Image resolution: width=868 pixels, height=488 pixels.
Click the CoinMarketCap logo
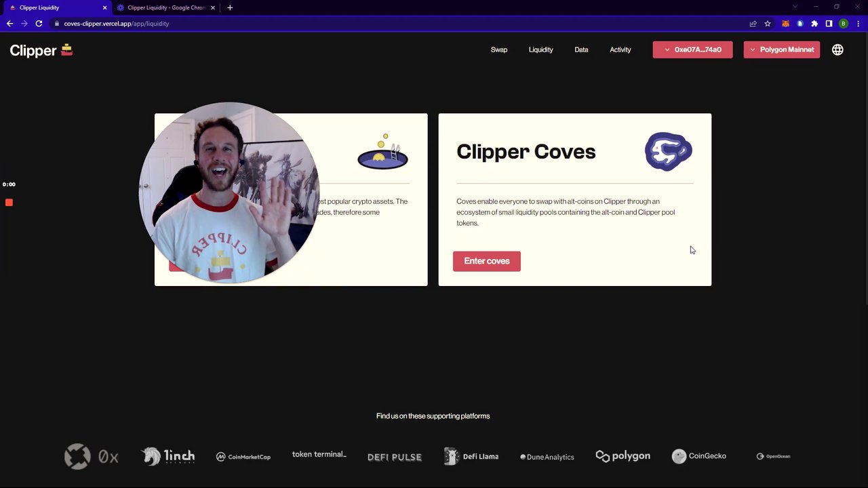tap(243, 457)
